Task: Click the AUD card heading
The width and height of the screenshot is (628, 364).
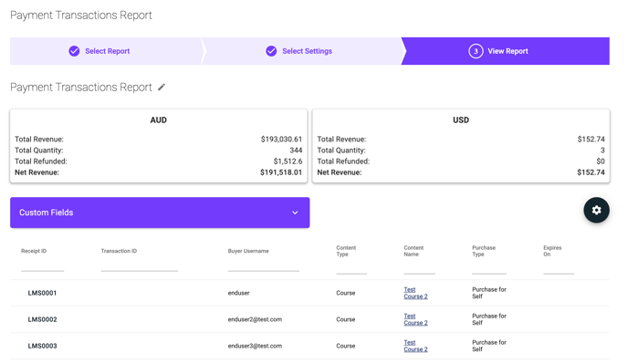Action: point(158,120)
